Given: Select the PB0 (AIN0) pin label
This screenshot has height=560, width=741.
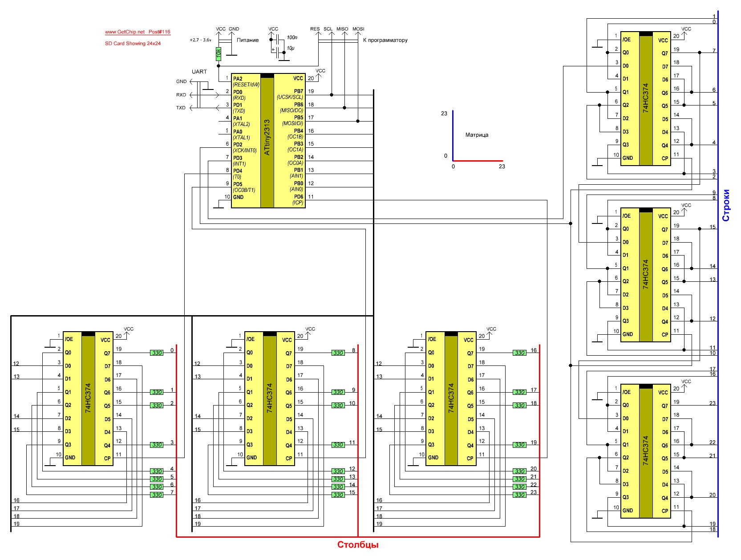Looking at the screenshot, I should point(296,186).
